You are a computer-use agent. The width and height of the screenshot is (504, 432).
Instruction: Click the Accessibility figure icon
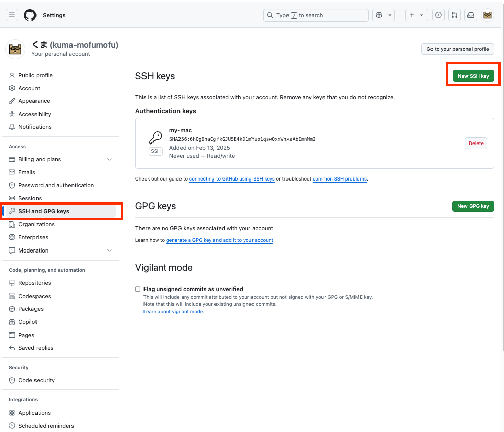click(12, 114)
